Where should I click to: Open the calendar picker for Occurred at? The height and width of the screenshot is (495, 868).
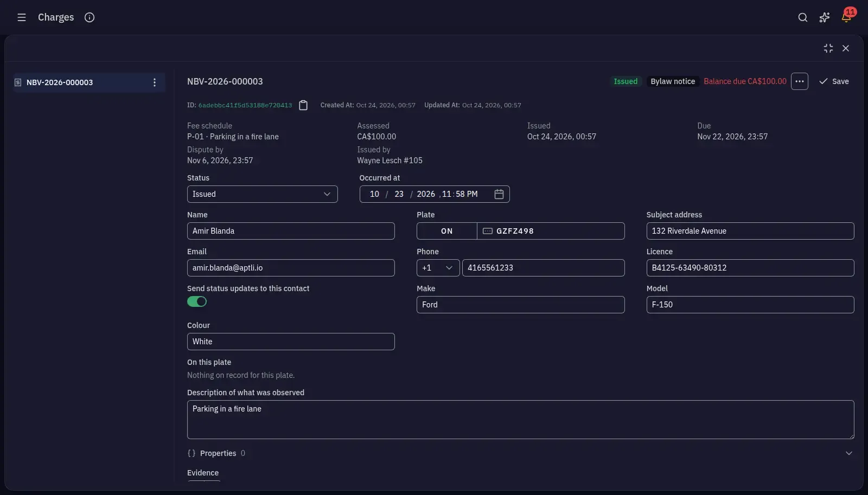499,194
